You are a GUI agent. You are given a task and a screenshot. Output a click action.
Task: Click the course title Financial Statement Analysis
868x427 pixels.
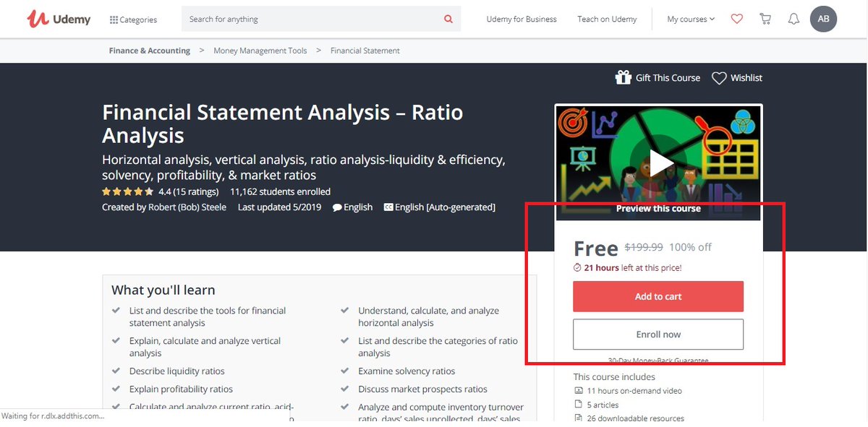pyautogui.click(x=283, y=124)
